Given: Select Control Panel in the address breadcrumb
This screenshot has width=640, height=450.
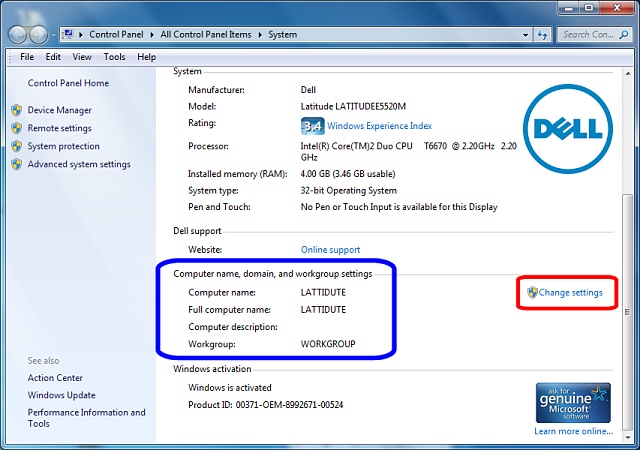Looking at the screenshot, I should click(116, 35).
